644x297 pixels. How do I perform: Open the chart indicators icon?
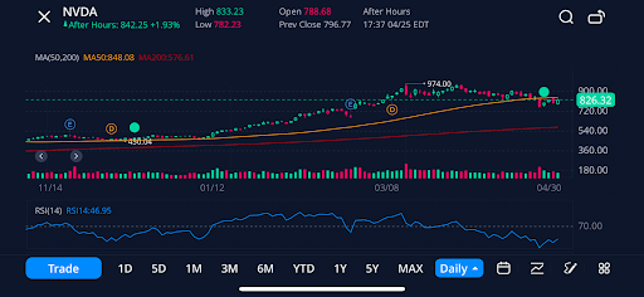coord(537,268)
